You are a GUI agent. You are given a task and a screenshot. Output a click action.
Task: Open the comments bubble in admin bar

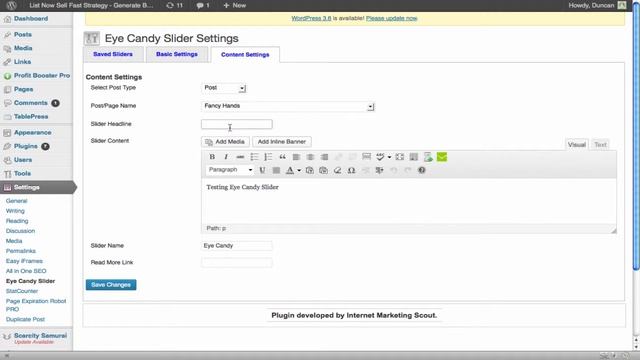pos(203,5)
